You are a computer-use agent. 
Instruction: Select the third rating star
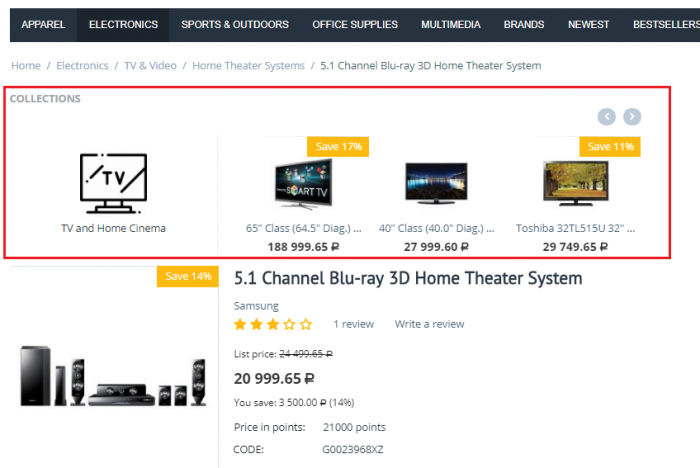coord(273,324)
